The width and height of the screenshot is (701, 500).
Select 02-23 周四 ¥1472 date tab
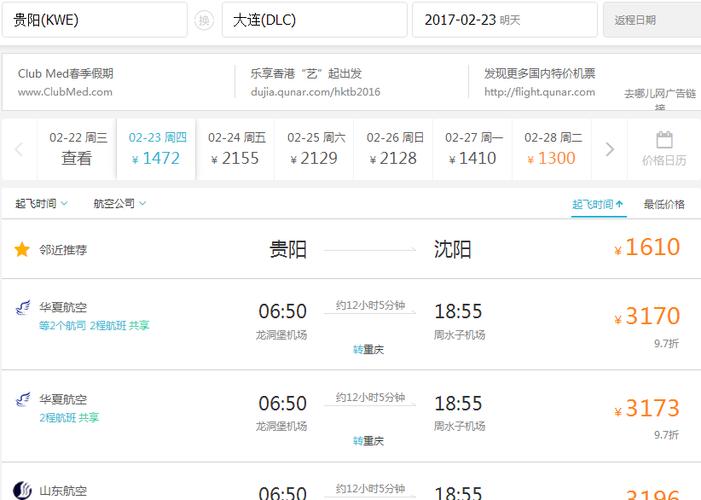click(156, 149)
